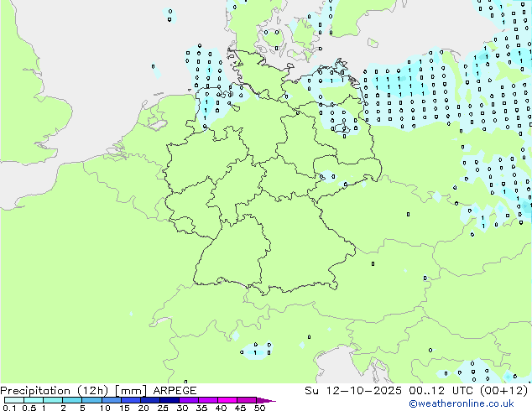Click the 'Precipitation (12h) [mm] ARPEGE' title
The width and height of the screenshot is (532, 411).
(98, 391)
